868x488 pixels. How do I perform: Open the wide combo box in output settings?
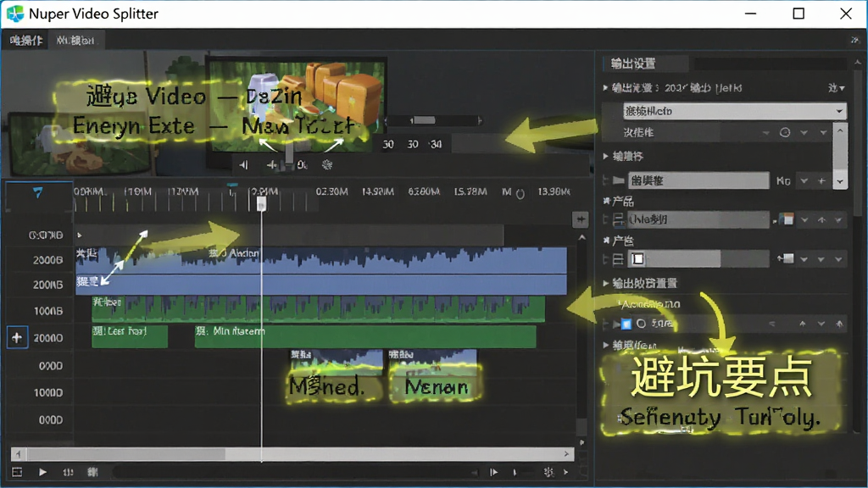(x=735, y=111)
